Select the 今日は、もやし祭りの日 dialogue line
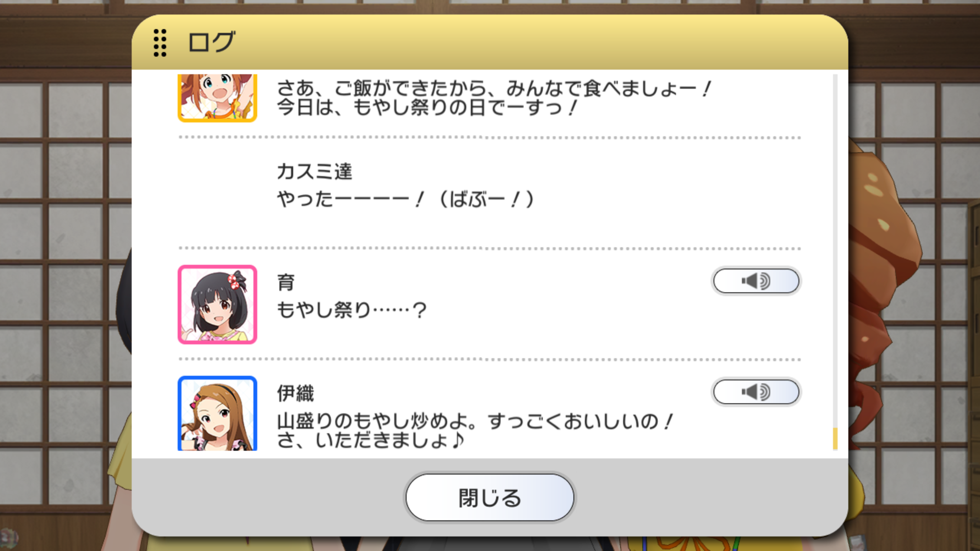Viewport: 980px width, 551px height. pyautogui.click(x=427, y=108)
